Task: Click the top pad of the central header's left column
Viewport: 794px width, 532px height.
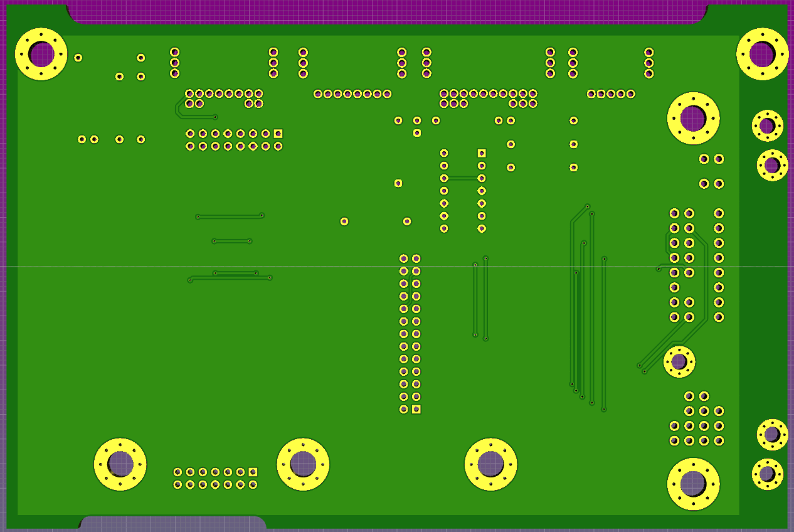Action: pos(404,258)
